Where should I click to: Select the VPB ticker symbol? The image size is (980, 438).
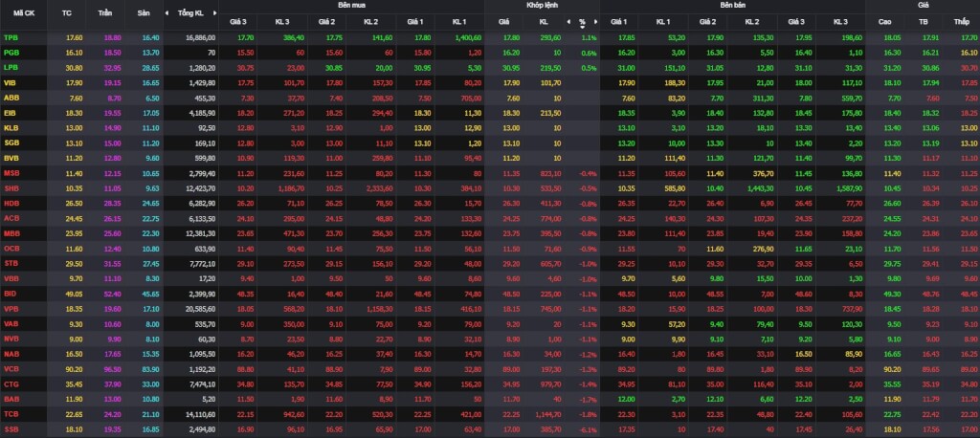click(11, 309)
